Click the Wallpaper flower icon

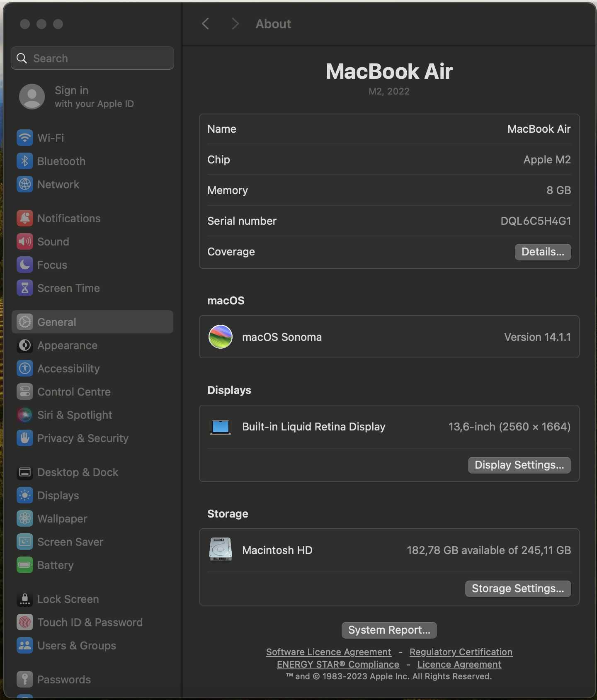(x=25, y=518)
